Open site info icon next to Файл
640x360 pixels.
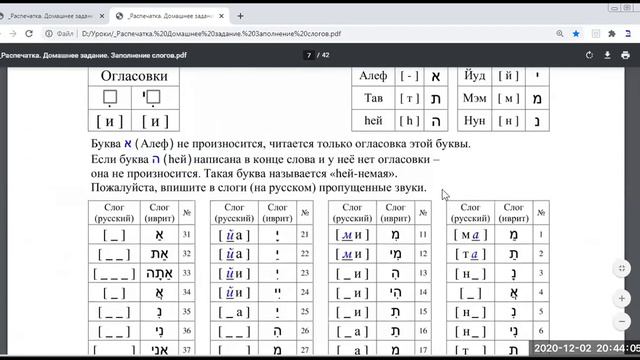tap(49, 33)
